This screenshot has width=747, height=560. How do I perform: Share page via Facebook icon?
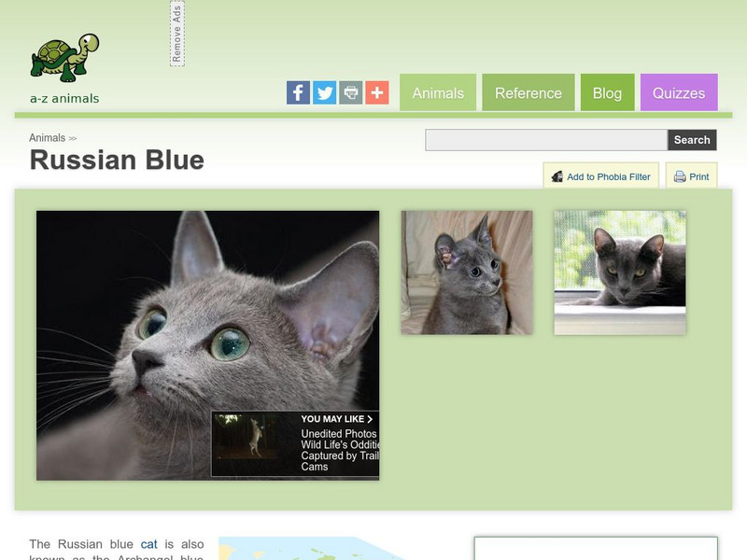(298, 92)
